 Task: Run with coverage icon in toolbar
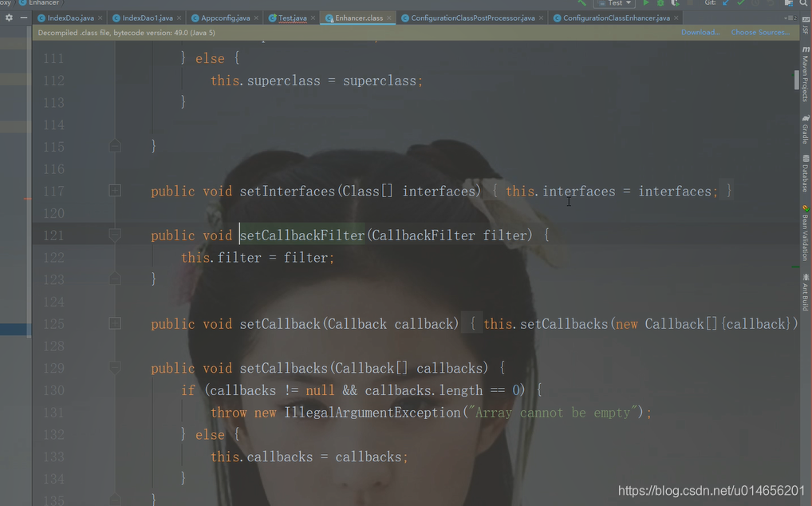[676, 3]
